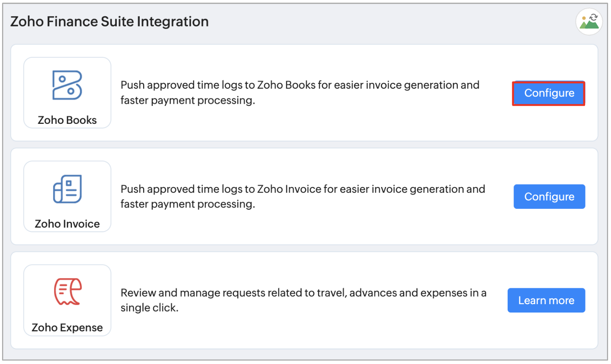Click the image refresh icon at top right
Screen dimensions: 611x364
coord(589,21)
